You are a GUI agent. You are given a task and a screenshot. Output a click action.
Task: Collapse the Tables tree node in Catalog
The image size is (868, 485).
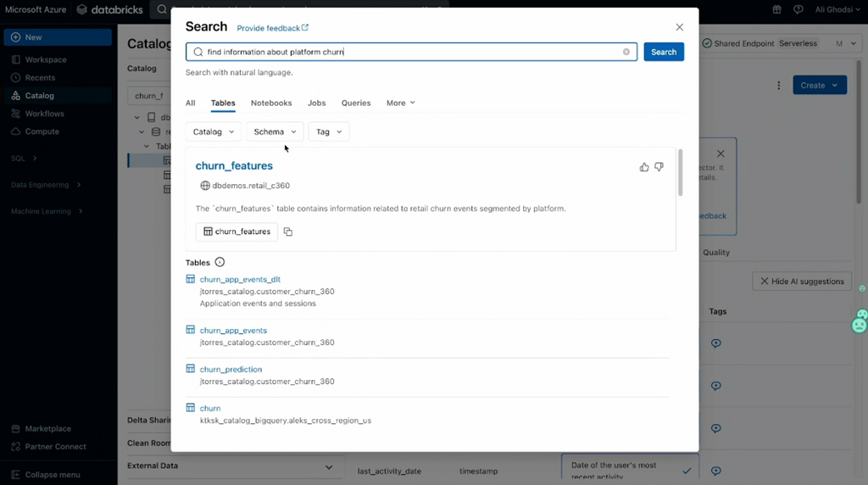[146, 146]
